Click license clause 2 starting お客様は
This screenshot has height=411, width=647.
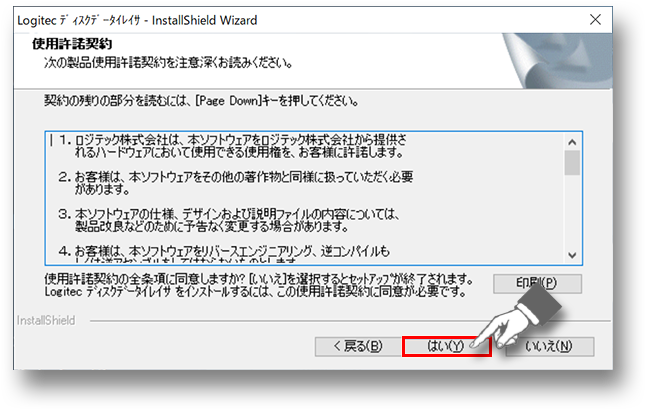(x=236, y=183)
